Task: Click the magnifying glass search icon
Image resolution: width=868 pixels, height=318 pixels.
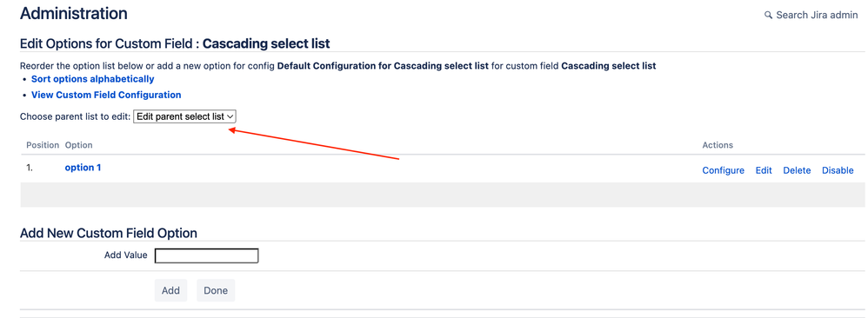Action: coord(768,16)
